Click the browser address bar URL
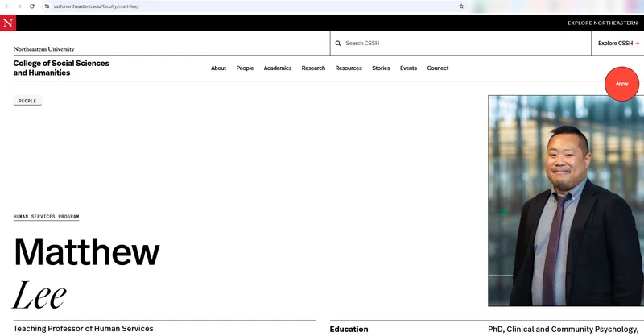This screenshot has width=644, height=336. click(96, 6)
